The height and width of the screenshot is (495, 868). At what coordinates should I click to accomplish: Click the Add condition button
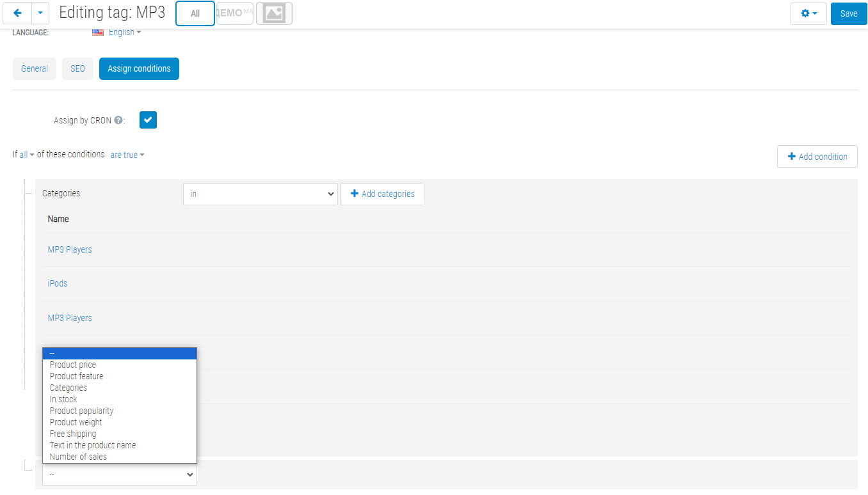817,157
